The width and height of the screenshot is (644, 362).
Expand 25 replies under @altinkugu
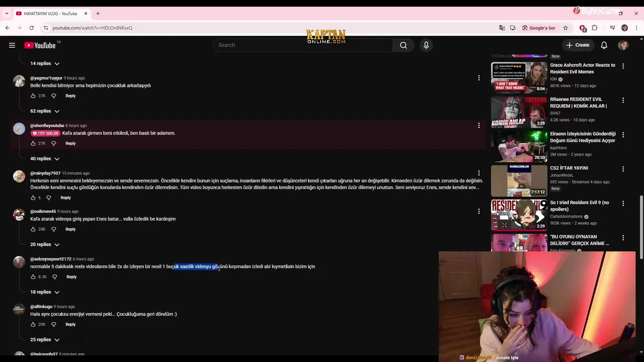tap(45, 340)
